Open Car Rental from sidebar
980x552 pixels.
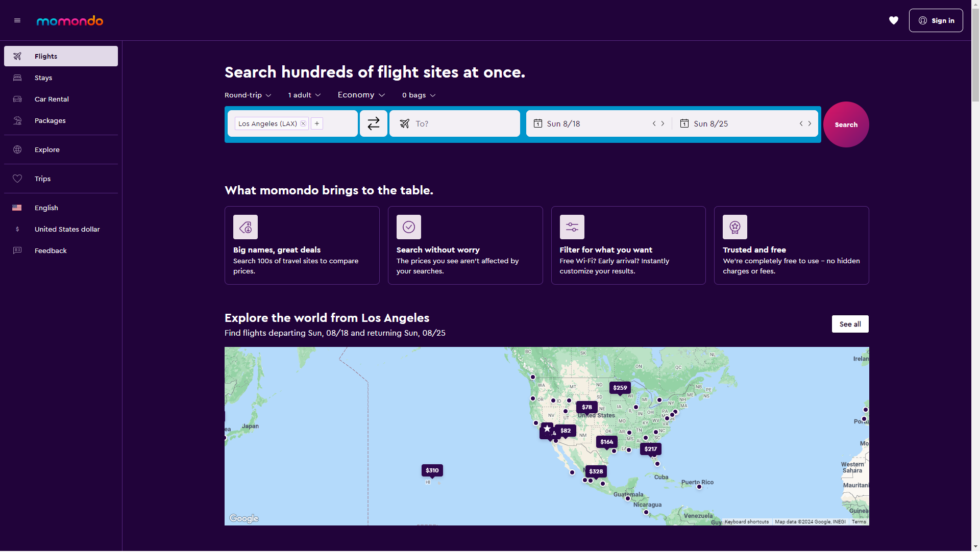pos(52,99)
